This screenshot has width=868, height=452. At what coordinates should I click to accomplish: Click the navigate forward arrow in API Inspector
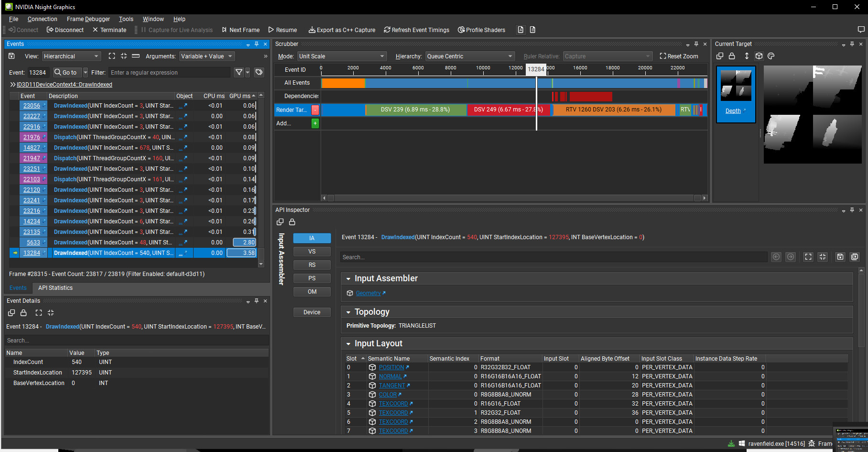pos(791,257)
